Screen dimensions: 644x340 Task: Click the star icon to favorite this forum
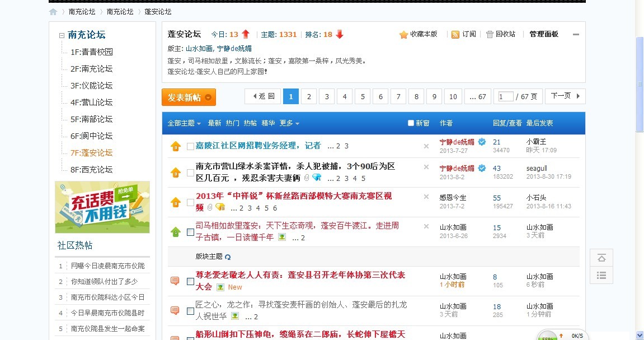click(x=403, y=35)
